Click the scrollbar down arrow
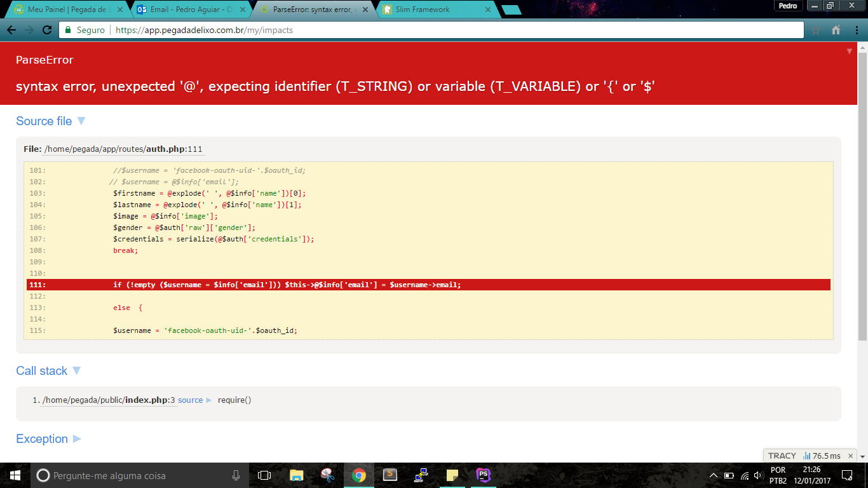Screen dimensions: 868x488 pyautogui.click(x=862, y=456)
